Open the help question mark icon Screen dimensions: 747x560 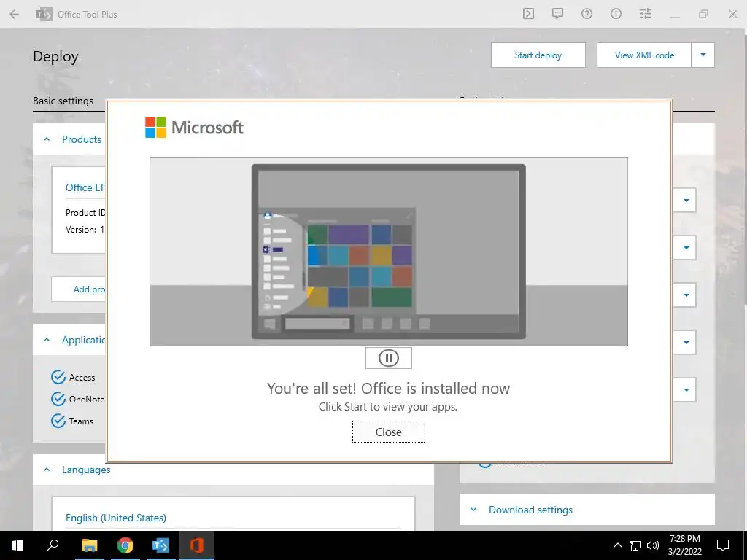587,14
